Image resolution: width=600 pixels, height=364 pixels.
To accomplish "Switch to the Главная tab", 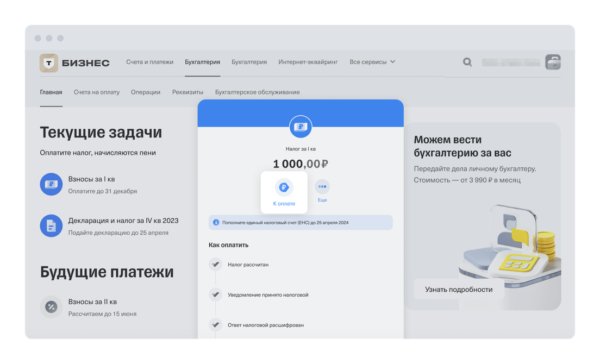I will tap(51, 92).
